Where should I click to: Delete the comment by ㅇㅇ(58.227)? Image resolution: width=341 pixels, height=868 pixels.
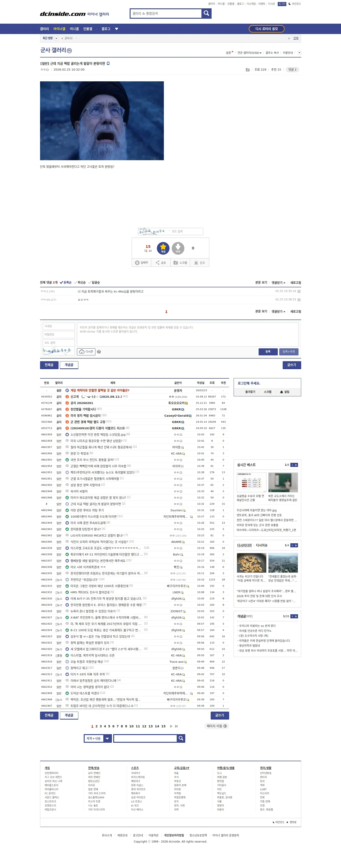299,299
